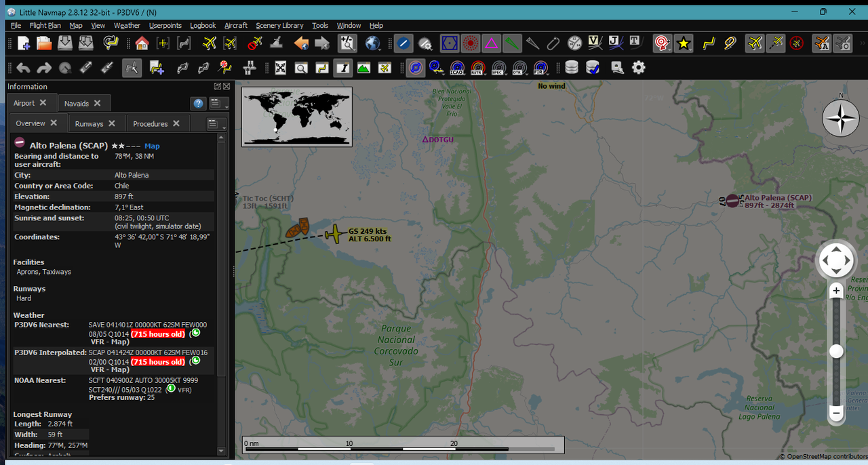Open the Weather menu
The image size is (868, 465).
point(127,25)
